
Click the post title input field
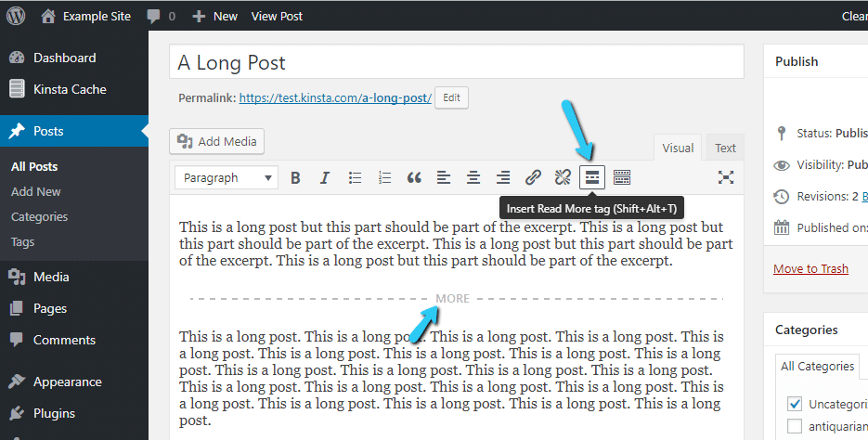(456, 63)
